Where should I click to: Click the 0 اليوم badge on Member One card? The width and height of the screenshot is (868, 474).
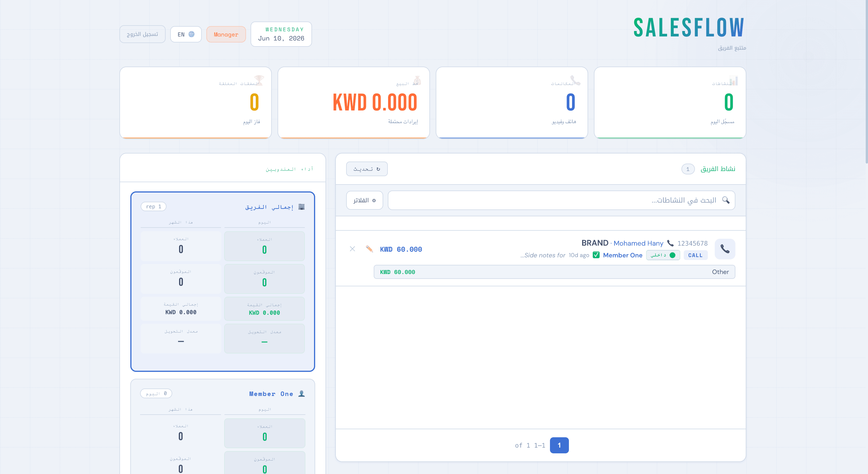pyautogui.click(x=156, y=393)
